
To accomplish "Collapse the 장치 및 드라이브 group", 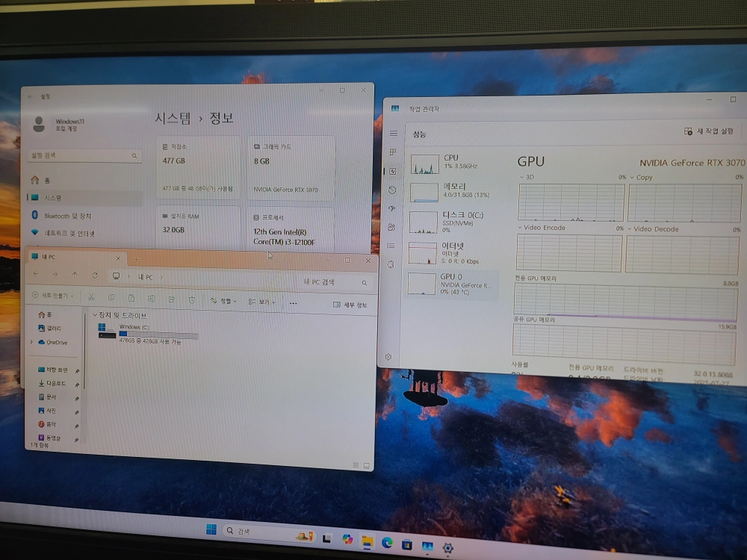I will pyautogui.click(x=94, y=315).
